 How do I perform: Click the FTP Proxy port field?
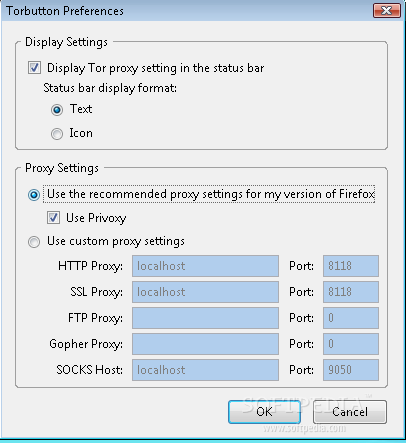(351, 318)
